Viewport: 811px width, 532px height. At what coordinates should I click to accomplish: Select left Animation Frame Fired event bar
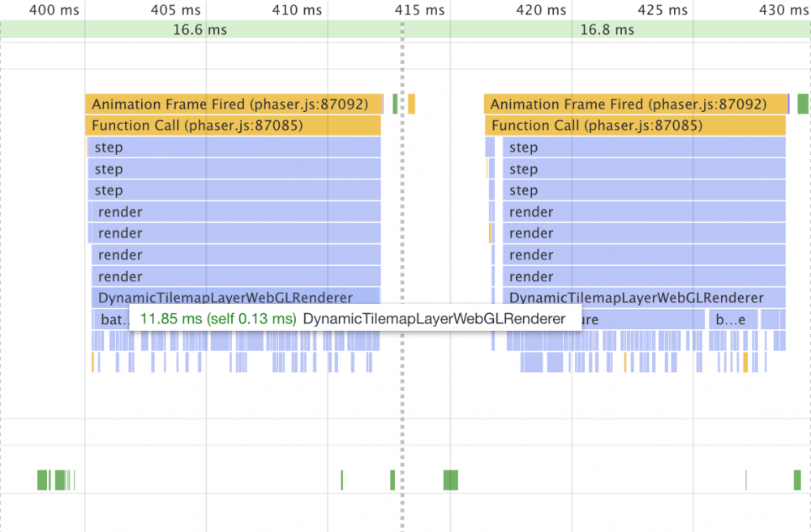(234, 104)
